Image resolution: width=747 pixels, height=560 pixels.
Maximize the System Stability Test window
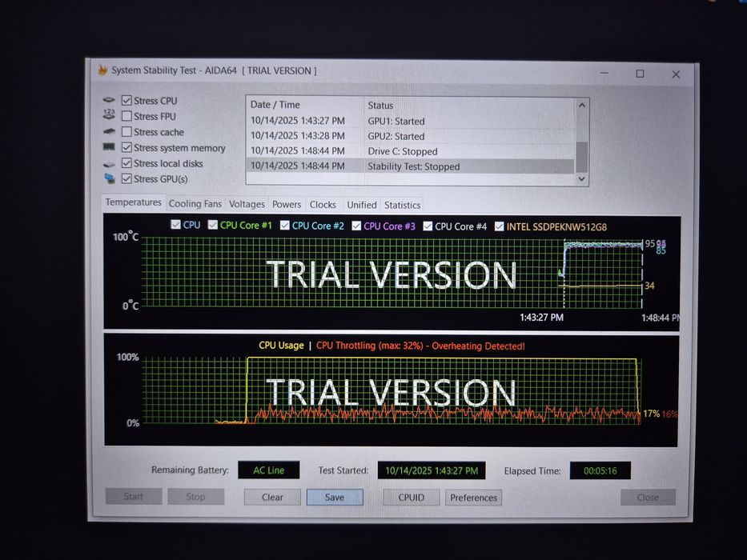pyautogui.click(x=640, y=74)
